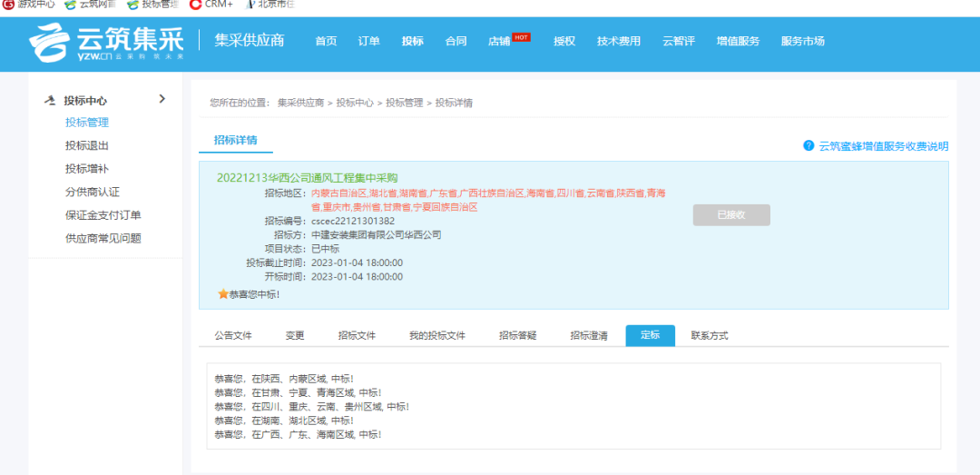Collapse the 投标中心 sidebar chevron

click(x=162, y=99)
